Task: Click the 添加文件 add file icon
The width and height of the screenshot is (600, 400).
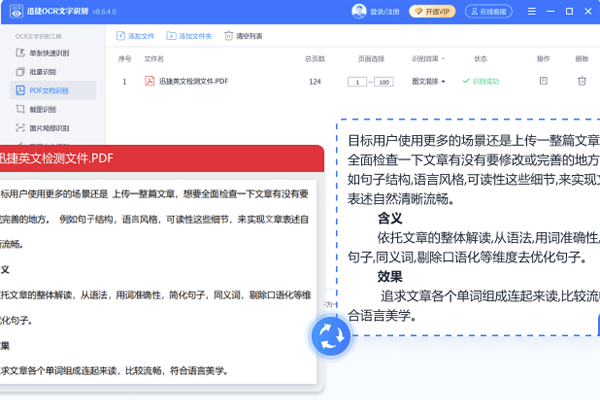Action: point(122,35)
